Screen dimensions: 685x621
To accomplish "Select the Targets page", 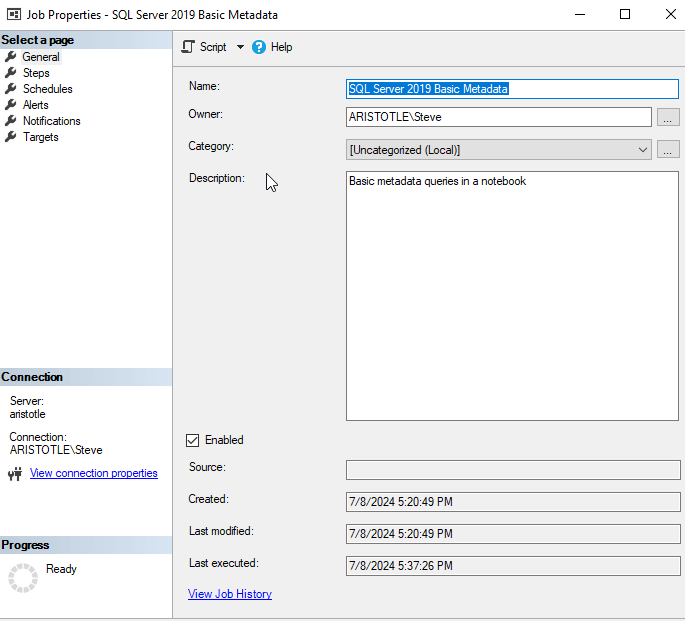I will pos(41,137).
